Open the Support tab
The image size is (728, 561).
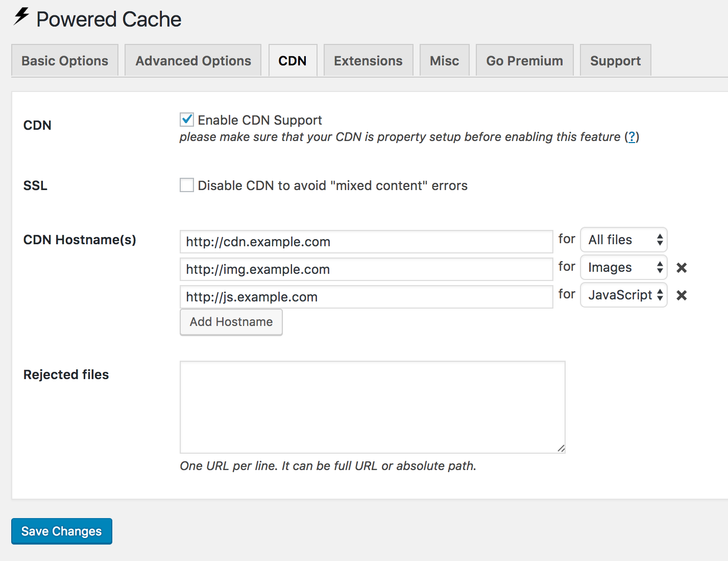coord(615,60)
